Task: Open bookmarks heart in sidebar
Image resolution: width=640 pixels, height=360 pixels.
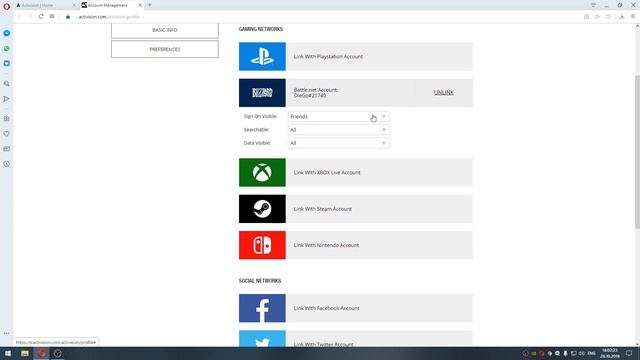Action: click(7, 134)
